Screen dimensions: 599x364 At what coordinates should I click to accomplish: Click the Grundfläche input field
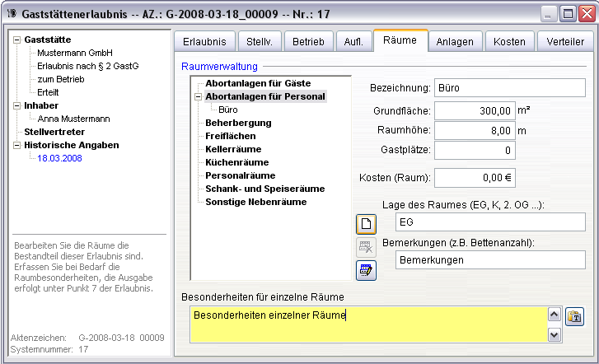point(475,110)
